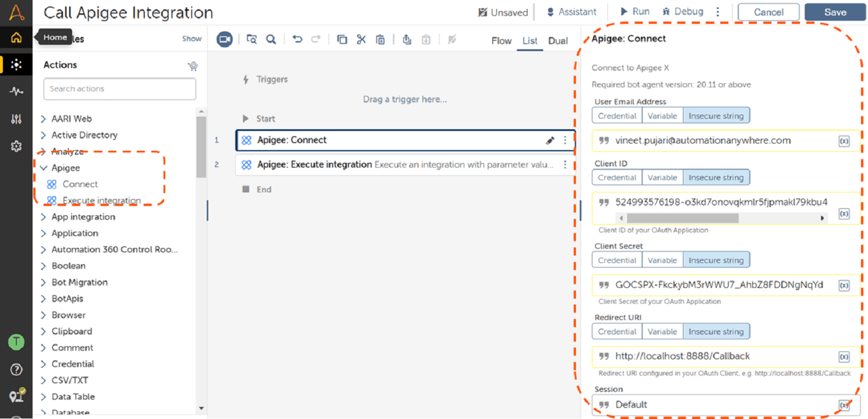Select Connect action under Apigee
The width and height of the screenshot is (868, 419).
(80, 184)
